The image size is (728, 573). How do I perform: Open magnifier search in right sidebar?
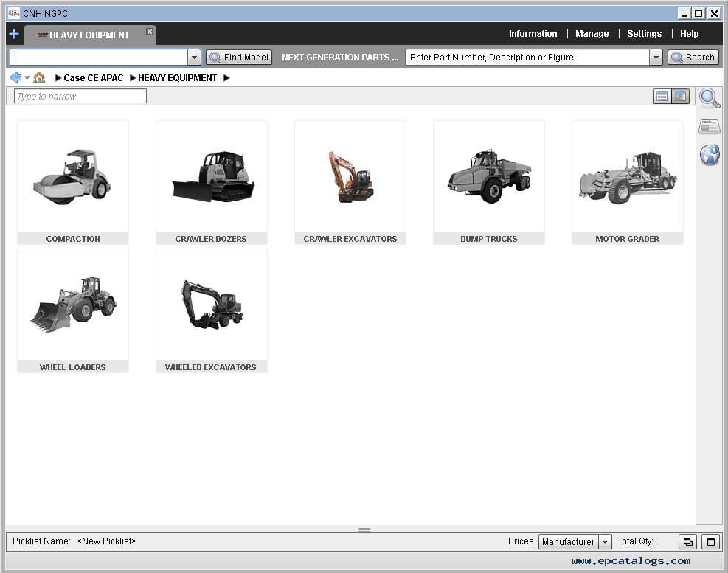(x=710, y=98)
